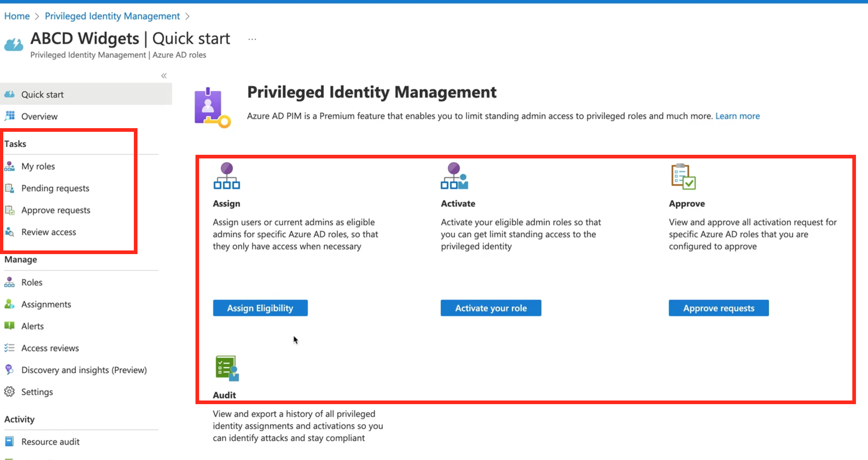The height and width of the screenshot is (460, 868).
Task: Open Pending requests in Tasks
Action: click(x=55, y=188)
